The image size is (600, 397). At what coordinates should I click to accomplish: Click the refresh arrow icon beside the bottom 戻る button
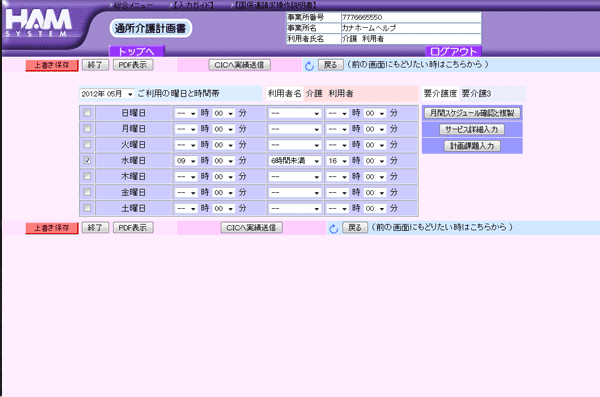[x=334, y=229]
